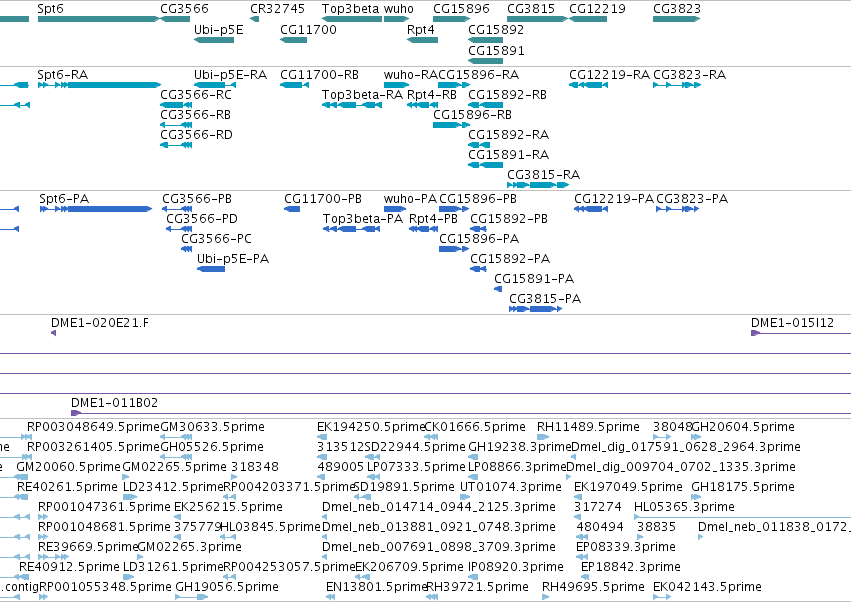Click the CG12219 gene label

tap(597, 9)
